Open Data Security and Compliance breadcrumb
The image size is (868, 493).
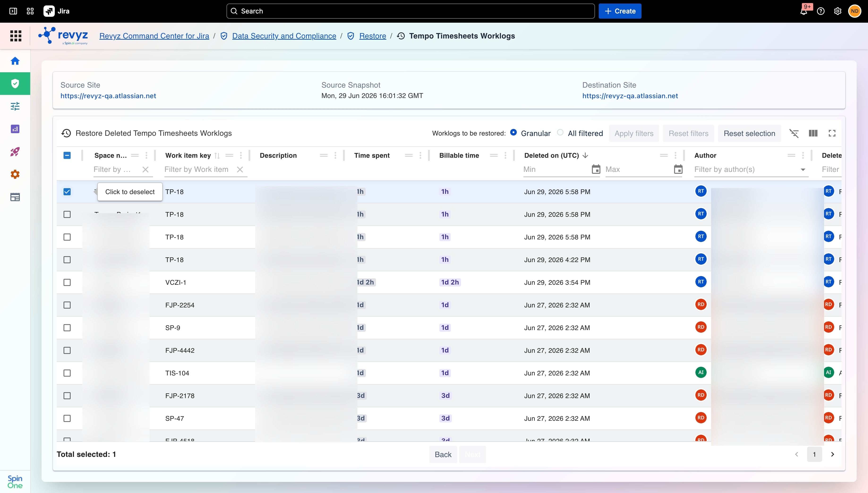coord(284,36)
